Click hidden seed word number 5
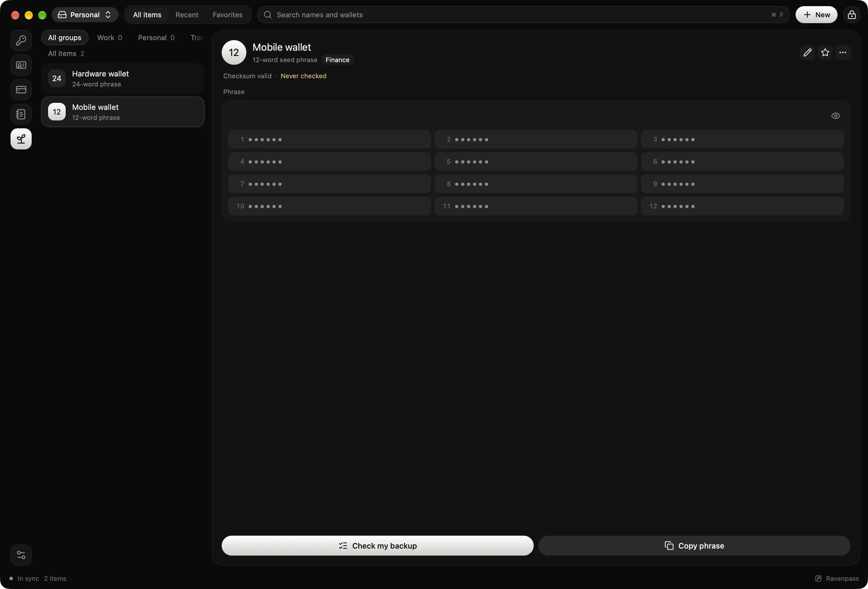Viewport: 868px width, 589px height. coord(535,162)
